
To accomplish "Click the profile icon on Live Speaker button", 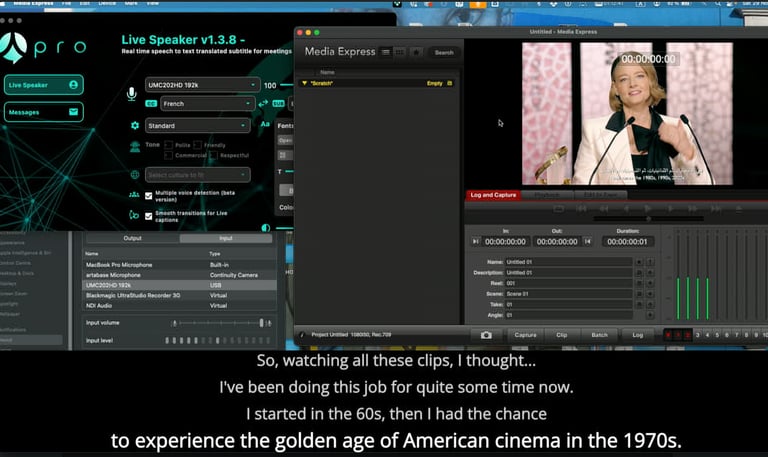I will 73,85.
